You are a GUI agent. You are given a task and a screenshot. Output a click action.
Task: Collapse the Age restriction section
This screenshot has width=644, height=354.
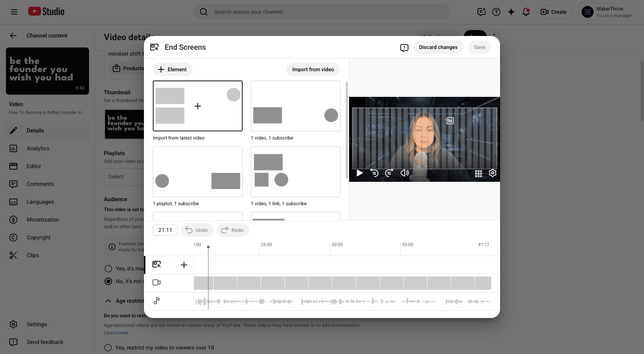[108, 301]
